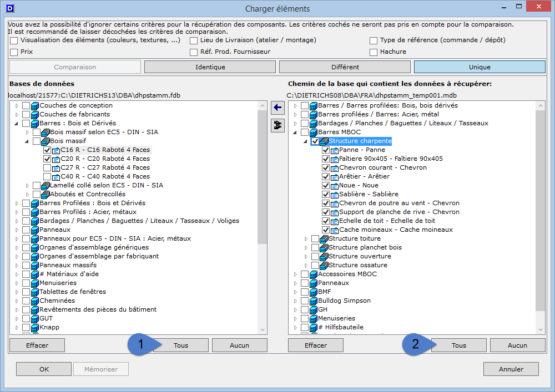Expand the Structure toiture node

(x=305, y=238)
